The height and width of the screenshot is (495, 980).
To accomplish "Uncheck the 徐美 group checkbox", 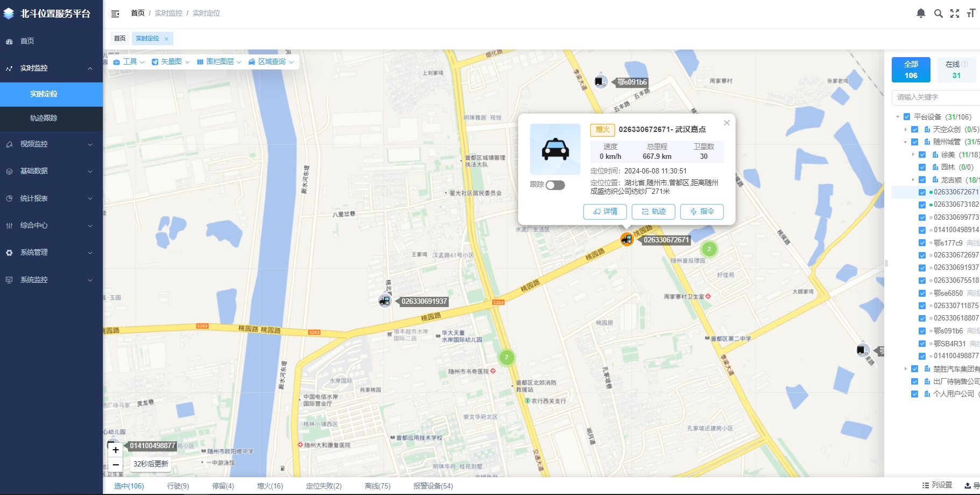I will (x=922, y=155).
